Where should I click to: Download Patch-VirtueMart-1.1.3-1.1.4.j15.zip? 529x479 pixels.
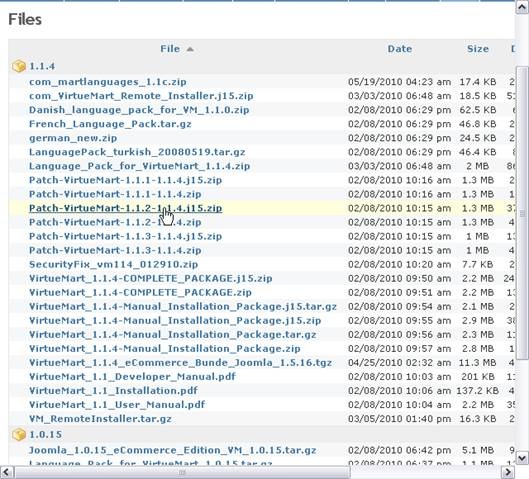[x=126, y=236]
